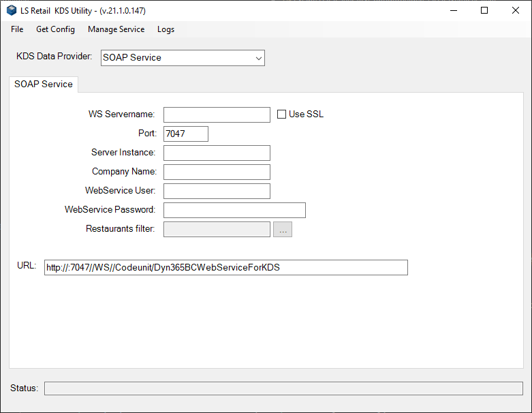Image resolution: width=532 pixels, height=413 pixels.
Task: Click the WebService Password input field
Action: pos(234,210)
